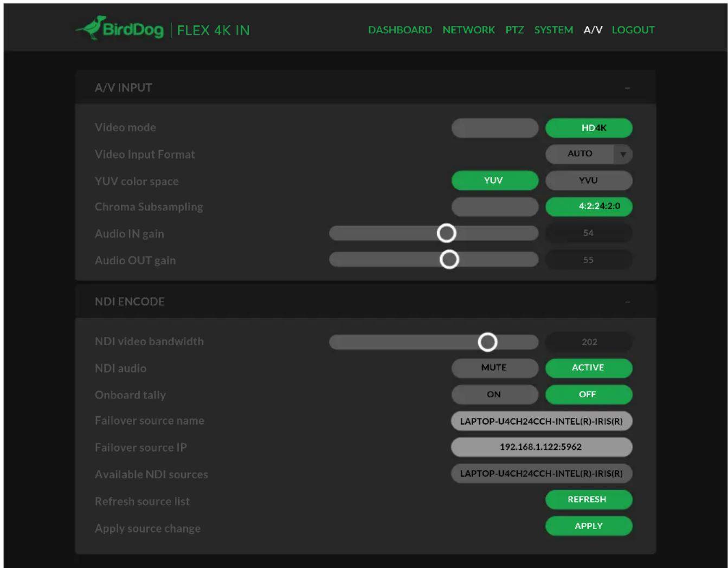The width and height of the screenshot is (728, 568).
Task: Click the "Available NDI sources" label
Action: click(151, 474)
